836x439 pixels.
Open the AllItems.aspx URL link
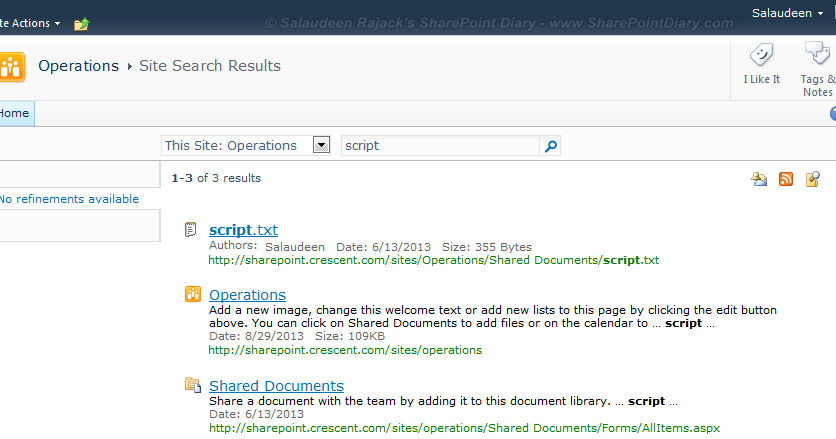[x=464, y=428]
